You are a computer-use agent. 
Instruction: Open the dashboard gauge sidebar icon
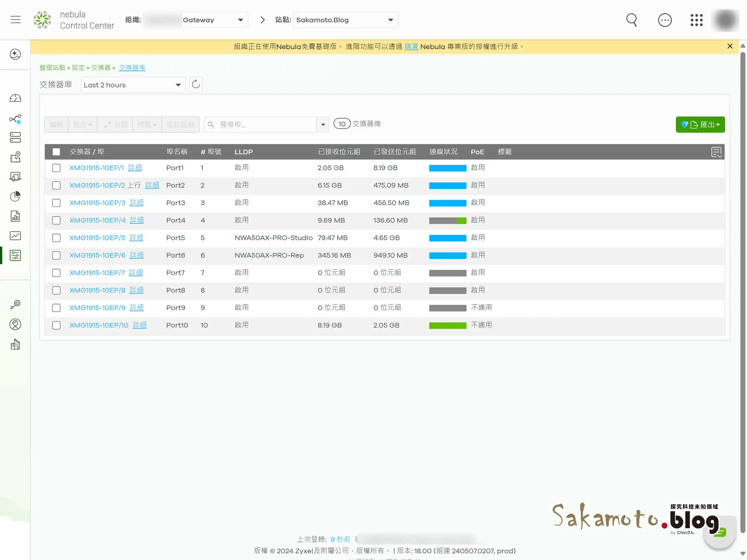point(15,98)
